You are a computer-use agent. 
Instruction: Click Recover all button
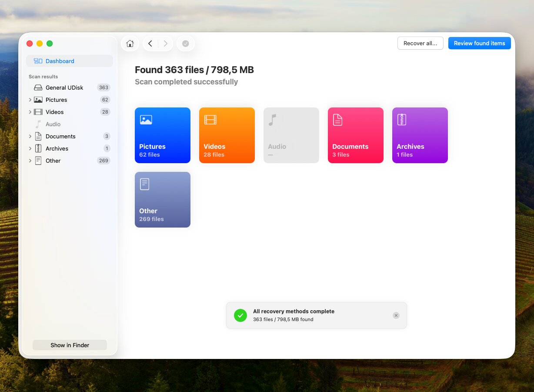(x=421, y=43)
